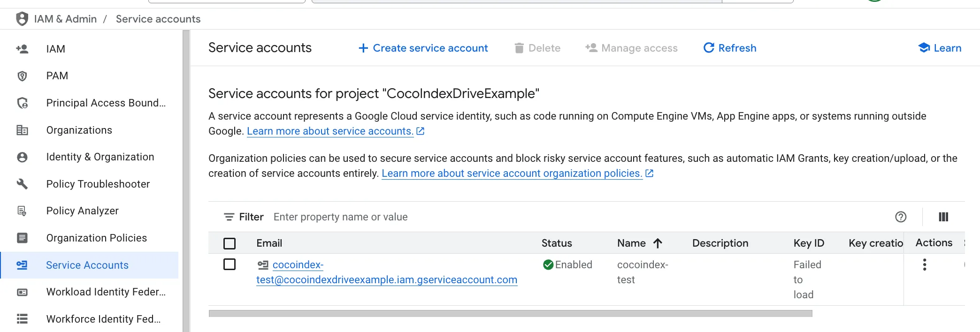The width and height of the screenshot is (980, 332).
Task: Refresh the service accounts list
Action: click(730, 48)
